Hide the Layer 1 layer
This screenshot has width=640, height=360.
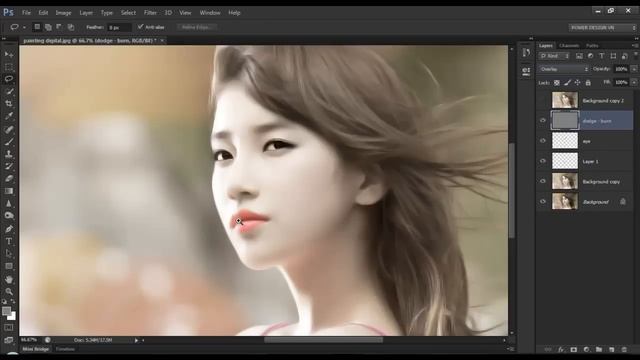[x=543, y=161]
